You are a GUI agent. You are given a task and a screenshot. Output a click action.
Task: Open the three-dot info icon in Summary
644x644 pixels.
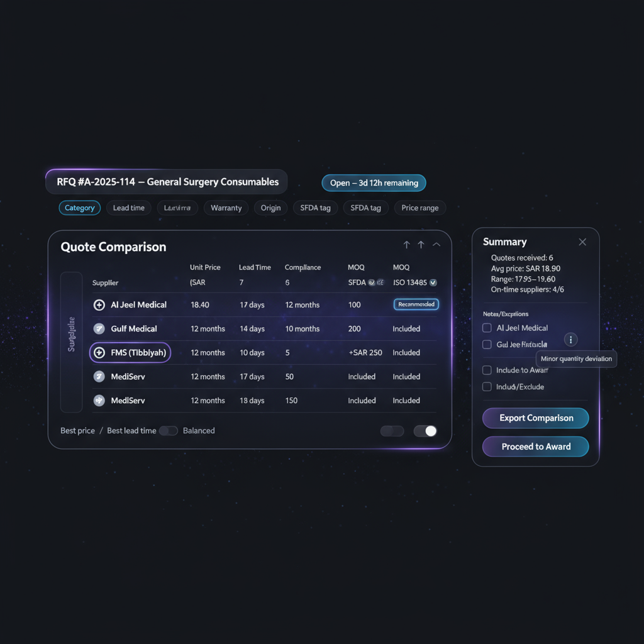pyautogui.click(x=571, y=340)
